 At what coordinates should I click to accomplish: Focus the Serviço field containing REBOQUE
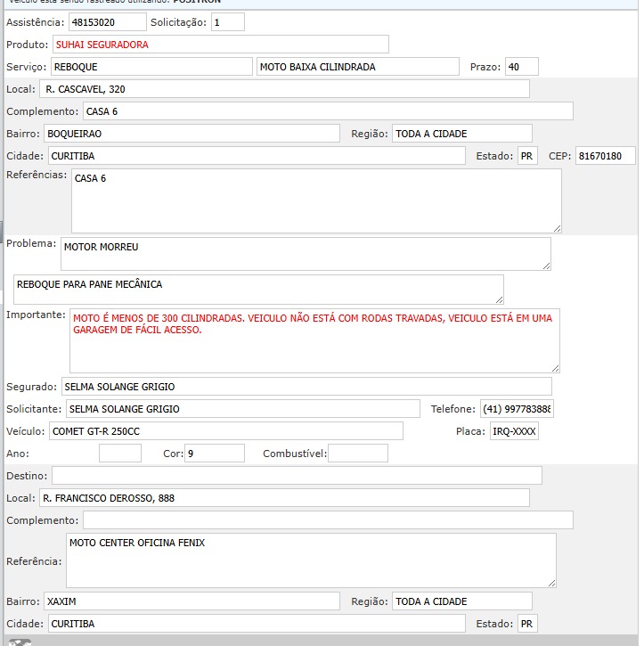tap(151, 67)
